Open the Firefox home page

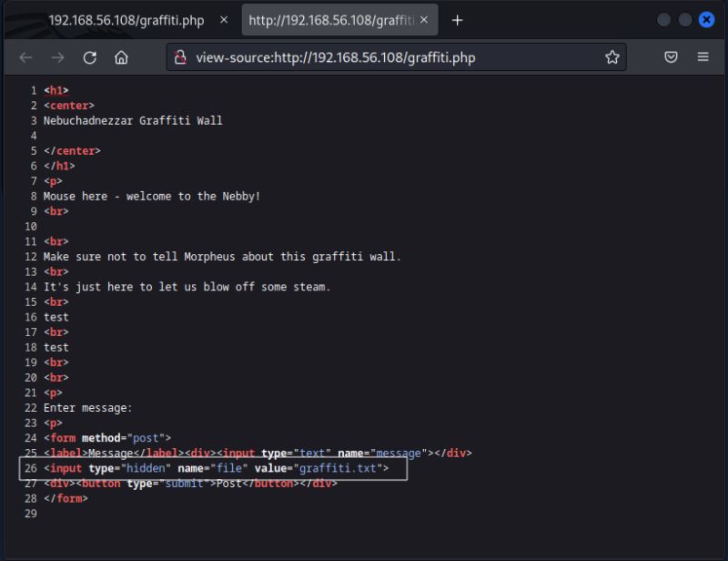coord(122,56)
